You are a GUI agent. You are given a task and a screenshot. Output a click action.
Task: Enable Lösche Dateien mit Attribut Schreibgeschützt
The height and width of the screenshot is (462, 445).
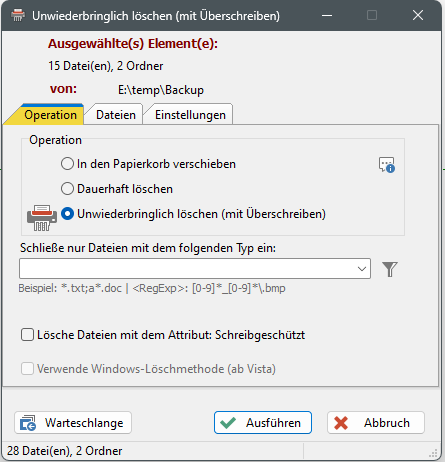coord(27,335)
